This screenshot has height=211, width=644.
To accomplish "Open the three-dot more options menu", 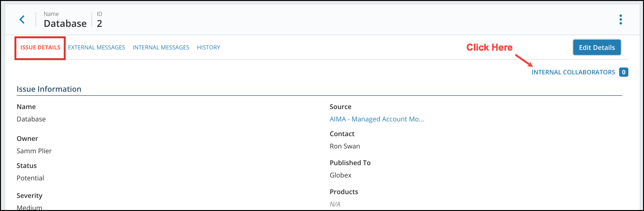I will click(x=621, y=19).
